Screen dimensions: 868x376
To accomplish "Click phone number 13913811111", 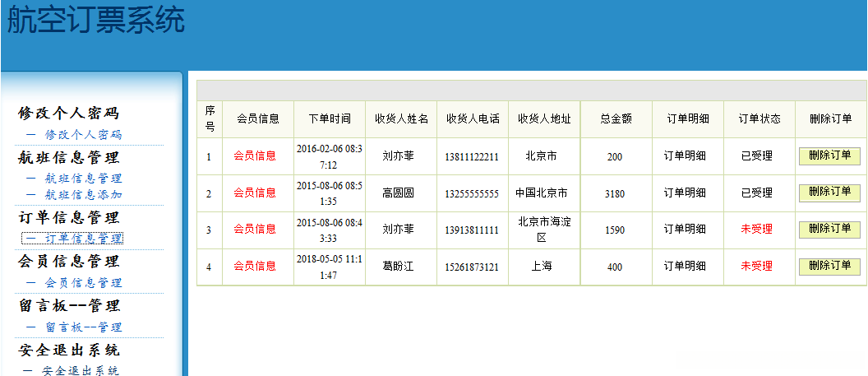I will (x=472, y=230).
